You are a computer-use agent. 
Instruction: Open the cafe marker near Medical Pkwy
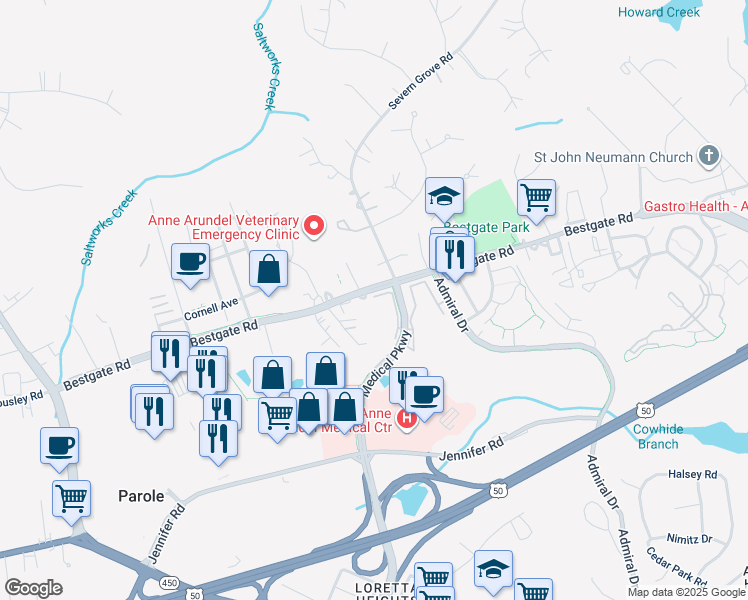(424, 398)
